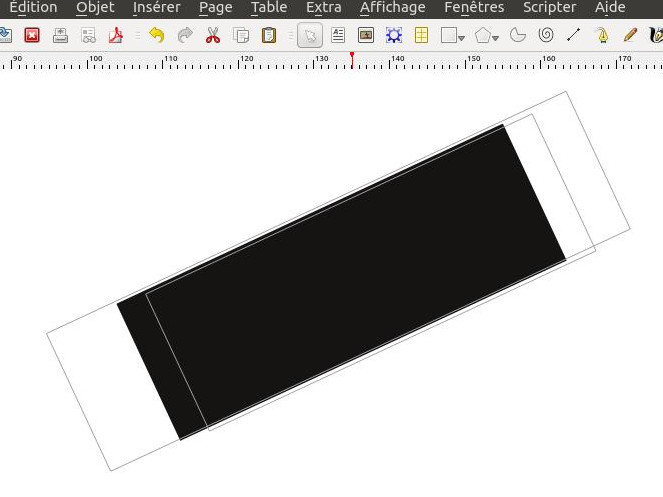
Task: Toggle the Select item arrow tool
Action: 310,36
